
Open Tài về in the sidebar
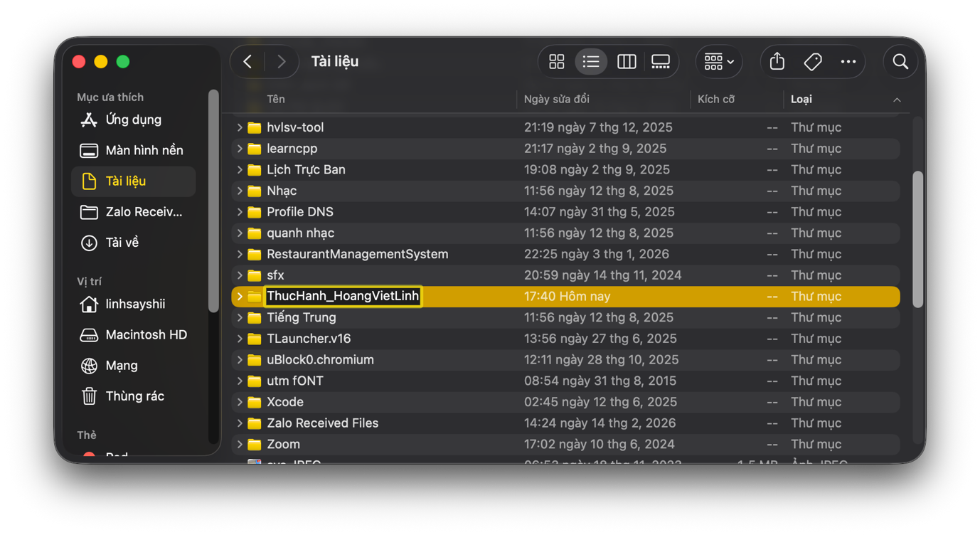tap(134, 243)
